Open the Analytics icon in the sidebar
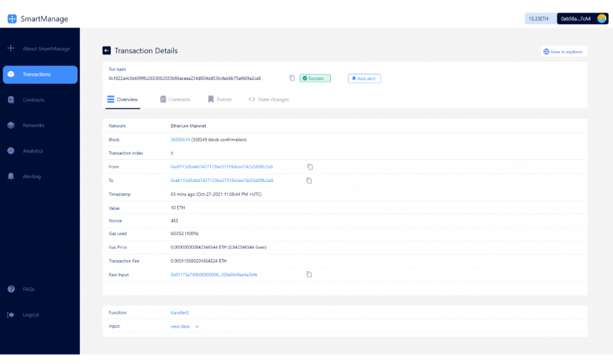 (10, 151)
